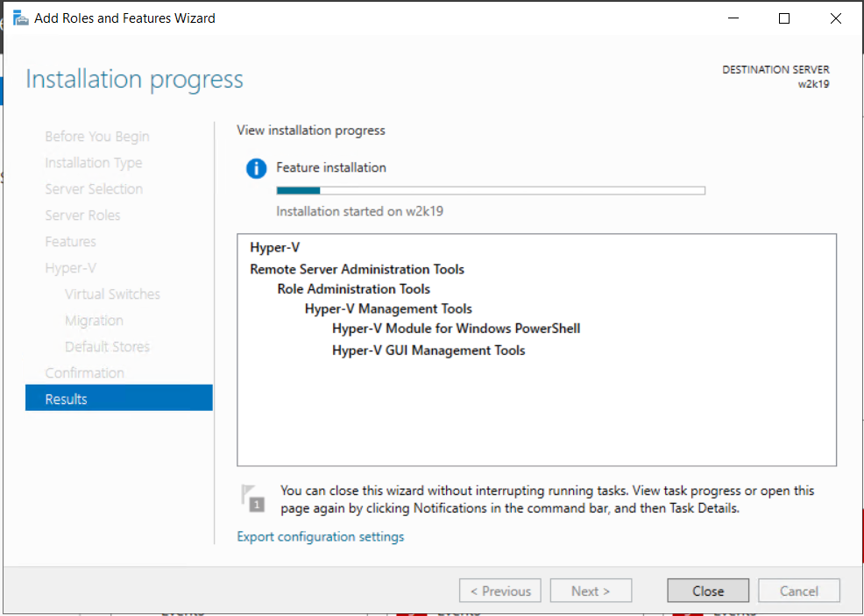The width and height of the screenshot is (864, 616).
Task: Select the Installation Type step
Action: point(94,163)
